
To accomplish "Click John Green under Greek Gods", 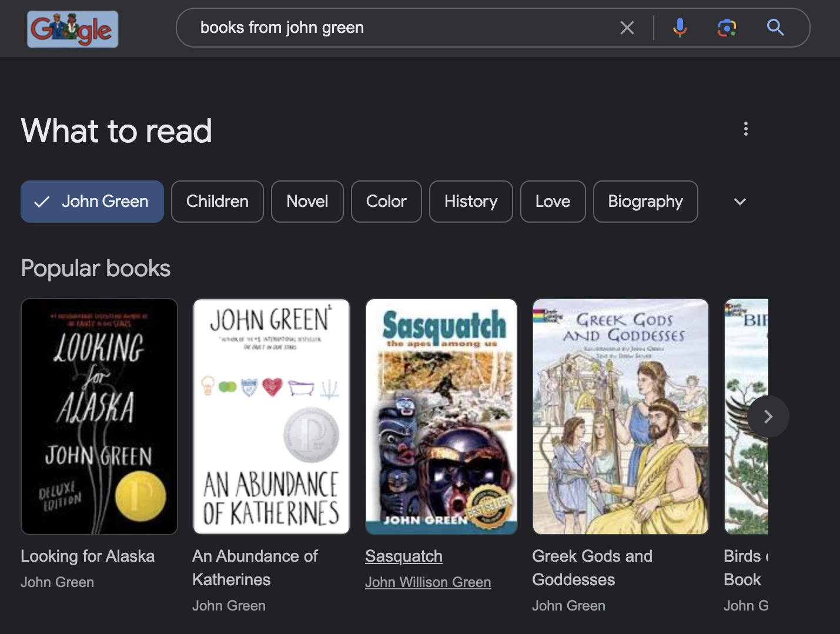I will tap(568, 606).
